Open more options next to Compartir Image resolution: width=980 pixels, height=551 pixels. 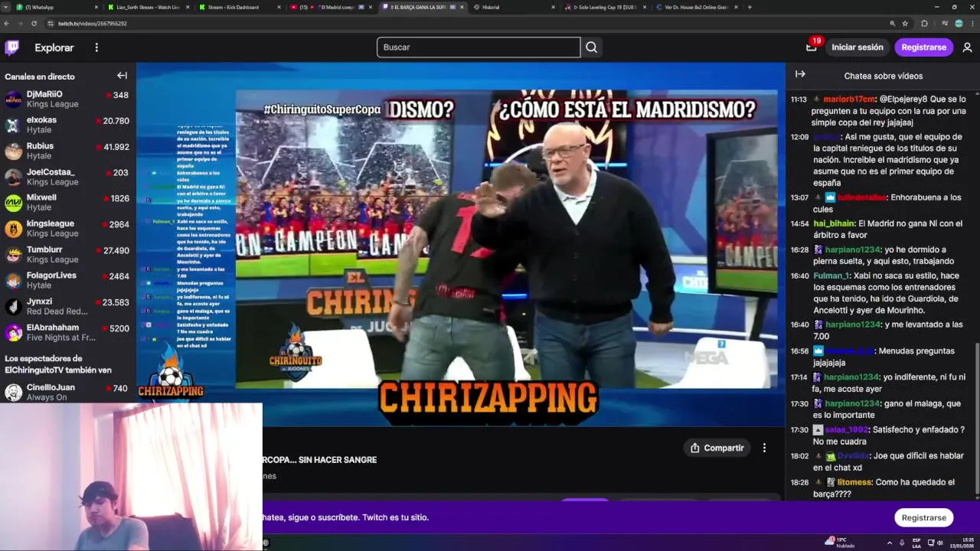click(x=764, y=448)
